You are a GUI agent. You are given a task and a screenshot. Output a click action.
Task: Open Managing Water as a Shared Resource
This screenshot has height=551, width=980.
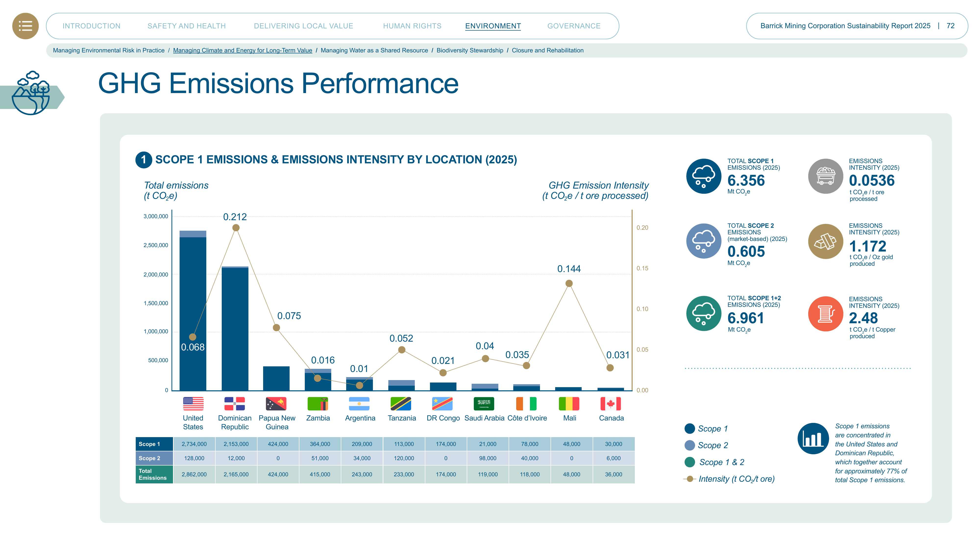(374, 50)
